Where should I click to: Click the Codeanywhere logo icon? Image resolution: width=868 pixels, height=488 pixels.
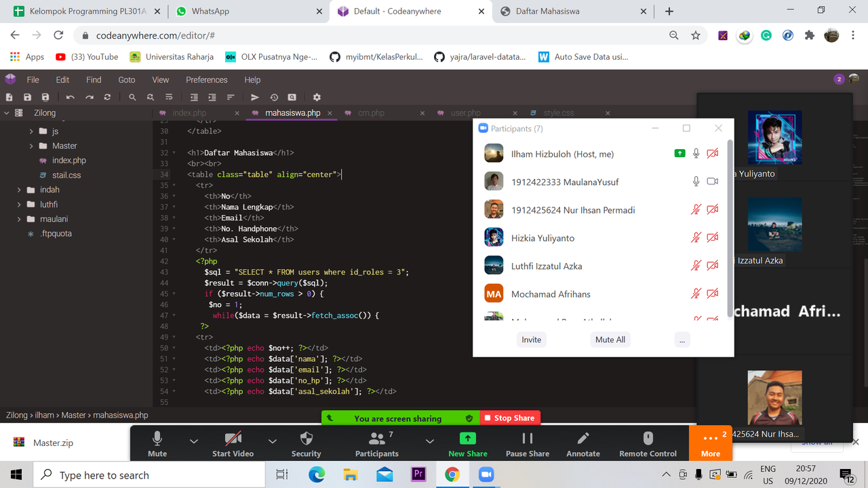10,79
